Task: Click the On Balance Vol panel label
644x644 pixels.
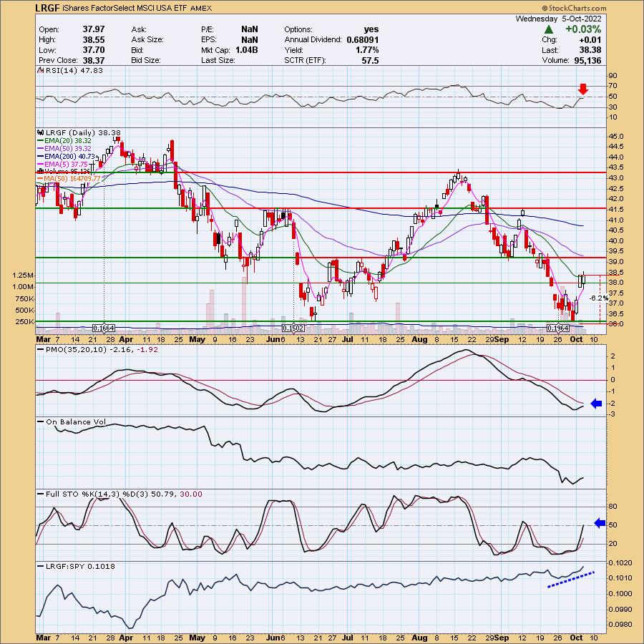Action: 76,421
